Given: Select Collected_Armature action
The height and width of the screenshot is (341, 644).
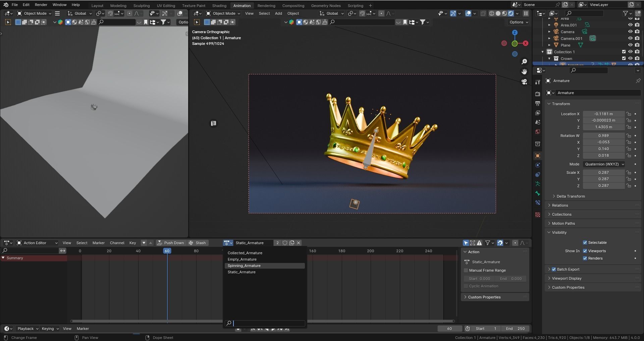Looking at the screenshot, I should (265, 253).
